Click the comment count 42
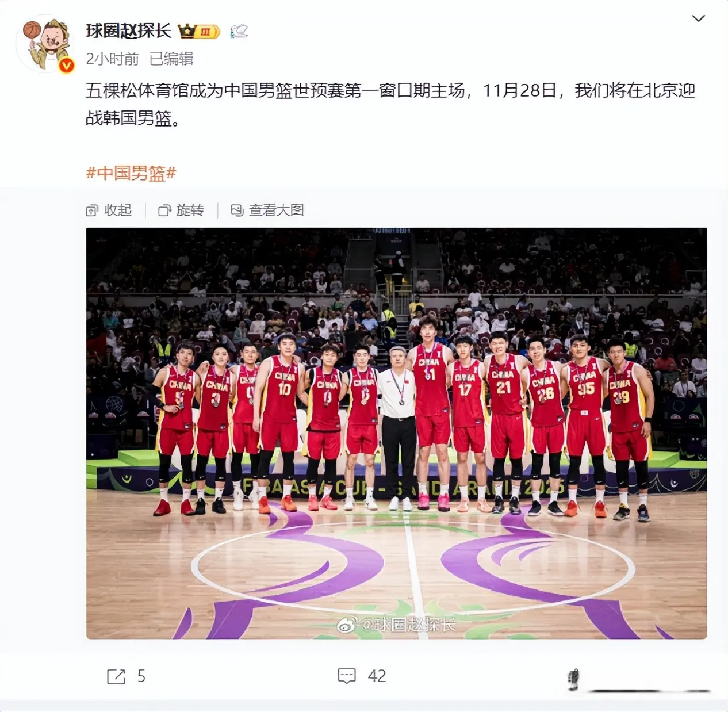This screenshot has width=728, height=712. point(377,676)
